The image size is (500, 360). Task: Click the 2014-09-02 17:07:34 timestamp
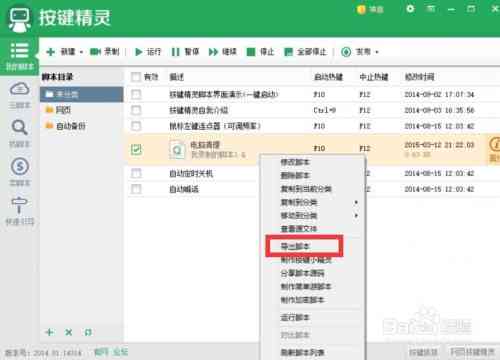coord(439,94)
